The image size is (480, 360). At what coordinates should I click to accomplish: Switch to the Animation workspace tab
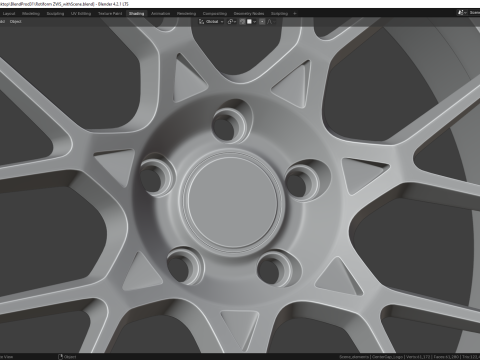pyautogui.click(x=160, y=14)
